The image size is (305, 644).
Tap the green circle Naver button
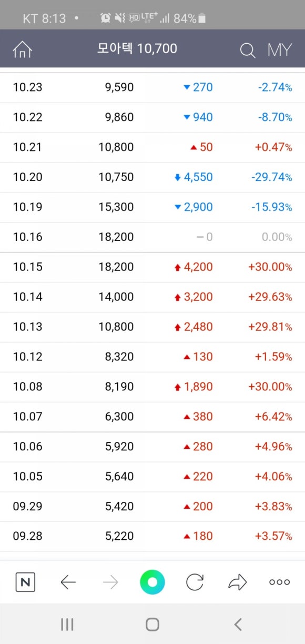click(x=152, y=582)
